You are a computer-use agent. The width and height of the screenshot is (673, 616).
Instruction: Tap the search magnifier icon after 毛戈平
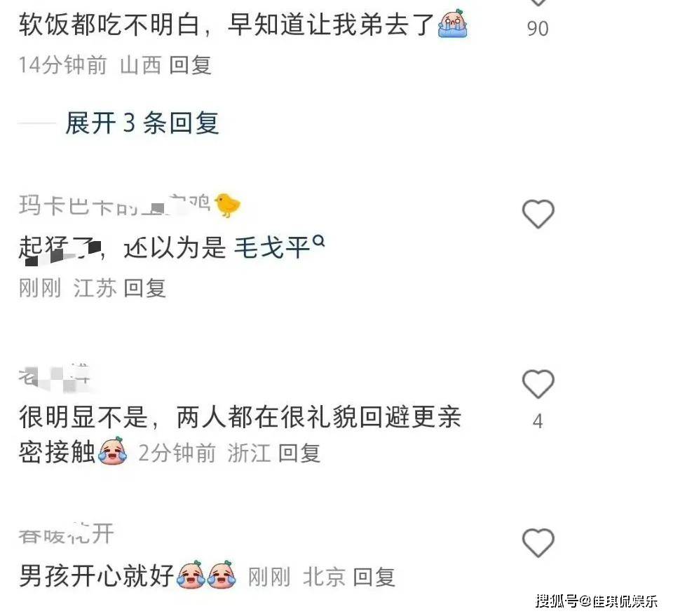coord(319,242)
